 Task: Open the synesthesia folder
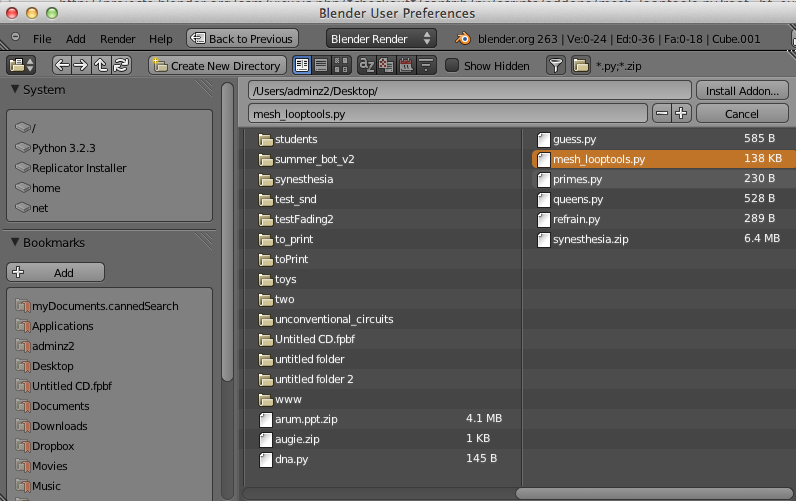point(383,179)
